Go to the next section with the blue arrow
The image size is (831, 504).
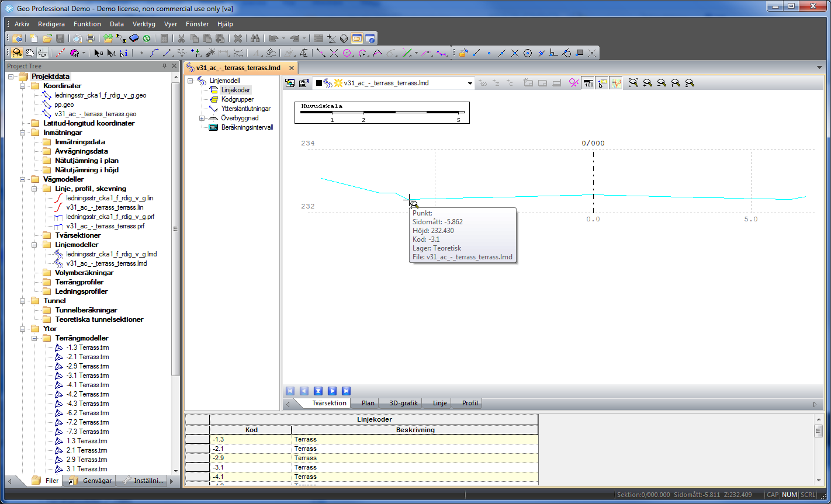pos(333,391)
